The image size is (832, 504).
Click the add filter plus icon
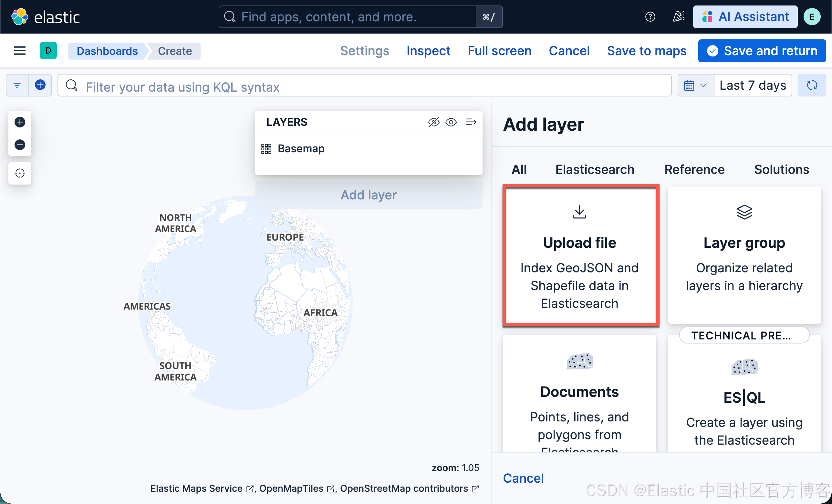tap(40, 85)
